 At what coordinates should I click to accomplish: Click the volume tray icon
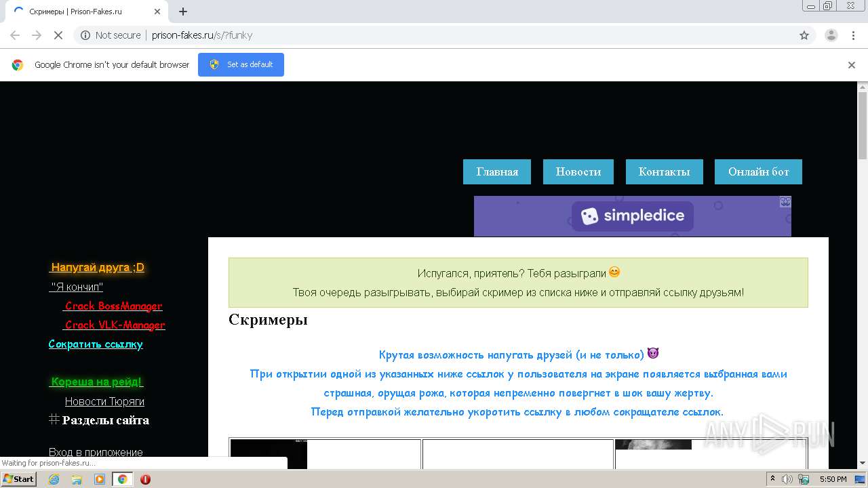click(787, 479)
